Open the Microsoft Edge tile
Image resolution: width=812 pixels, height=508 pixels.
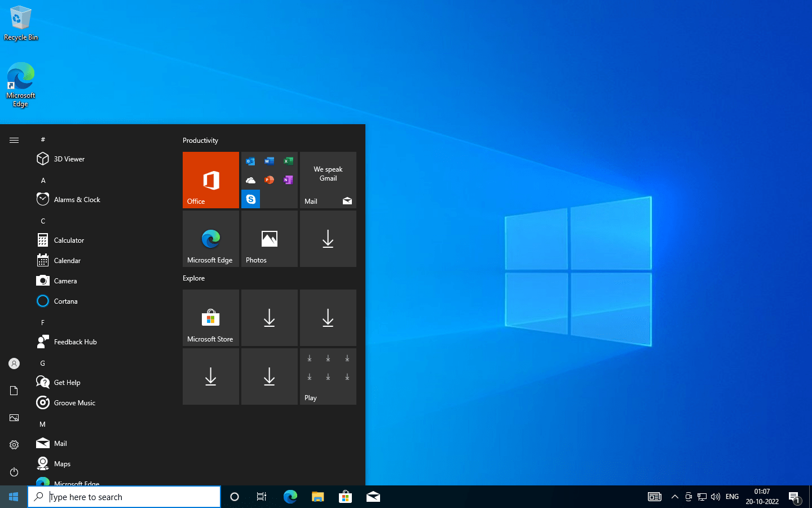tap(210, 238)
